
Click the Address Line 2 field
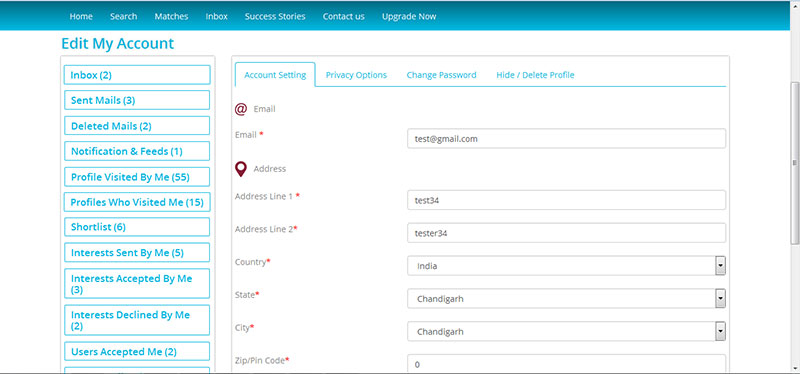coord(566,233)
